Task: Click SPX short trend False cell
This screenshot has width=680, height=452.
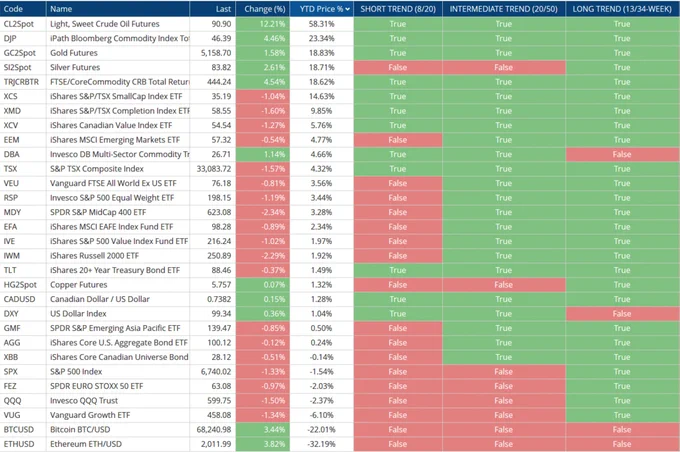Action: [x=398, y=372]
